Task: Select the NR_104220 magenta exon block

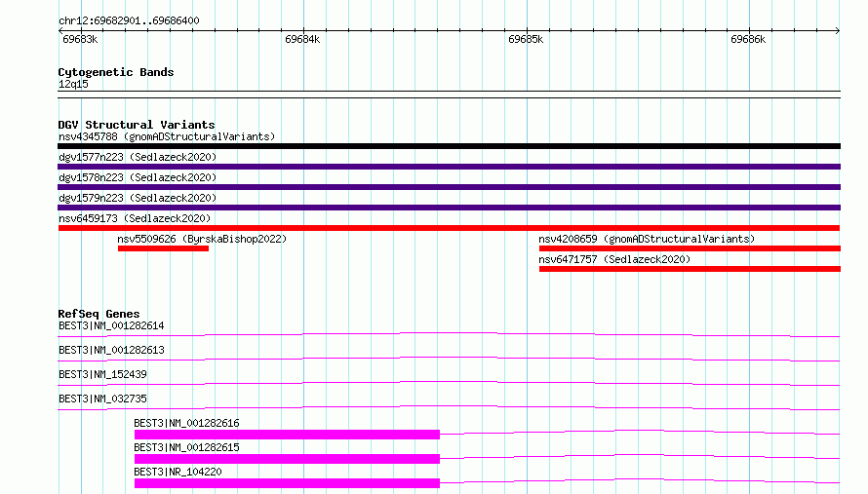Action: (287, 483)
